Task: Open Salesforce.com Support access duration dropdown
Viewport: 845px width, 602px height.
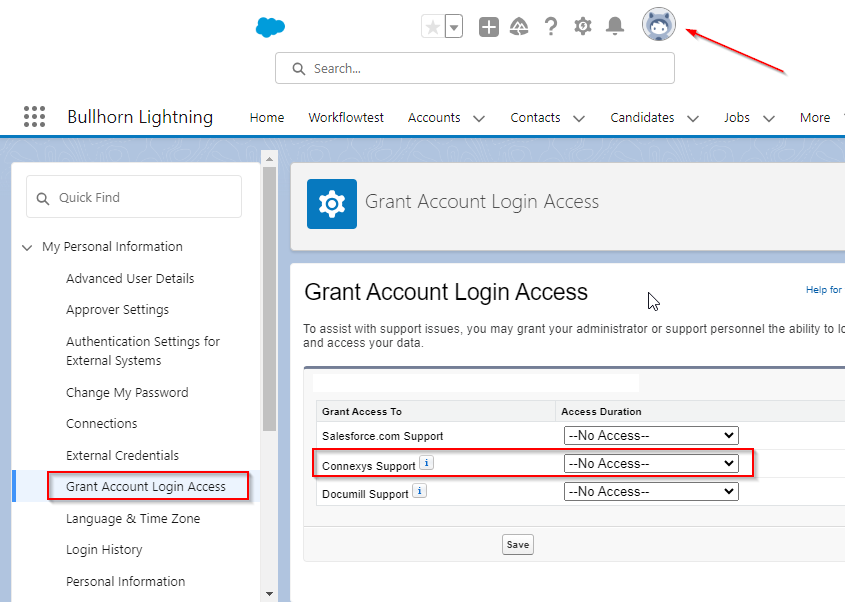Action: [x=651, y=435]
